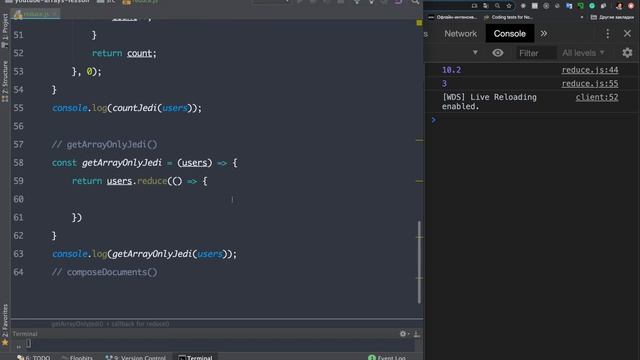The width and height of the screenshot is (640, 360).
Task: Open the browser profile avatar
Action: (x=619, y=6)
